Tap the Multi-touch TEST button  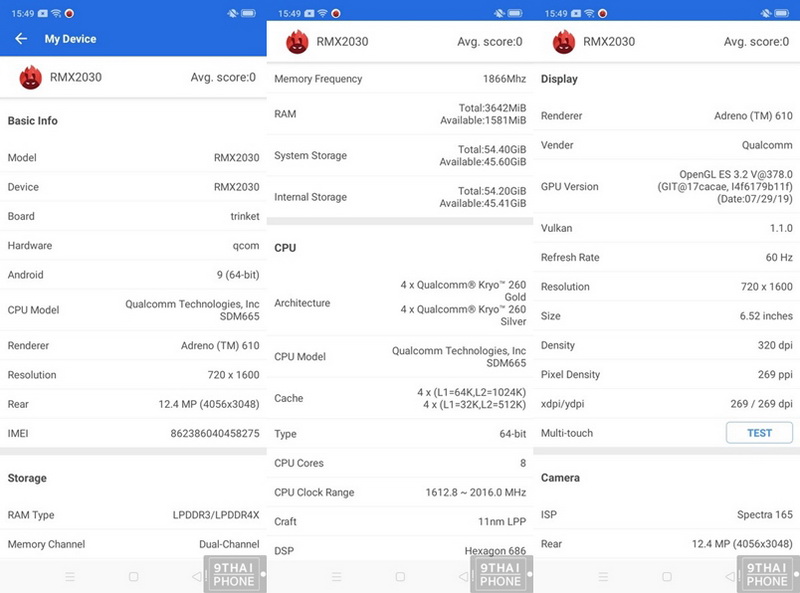tap(759, 433)
